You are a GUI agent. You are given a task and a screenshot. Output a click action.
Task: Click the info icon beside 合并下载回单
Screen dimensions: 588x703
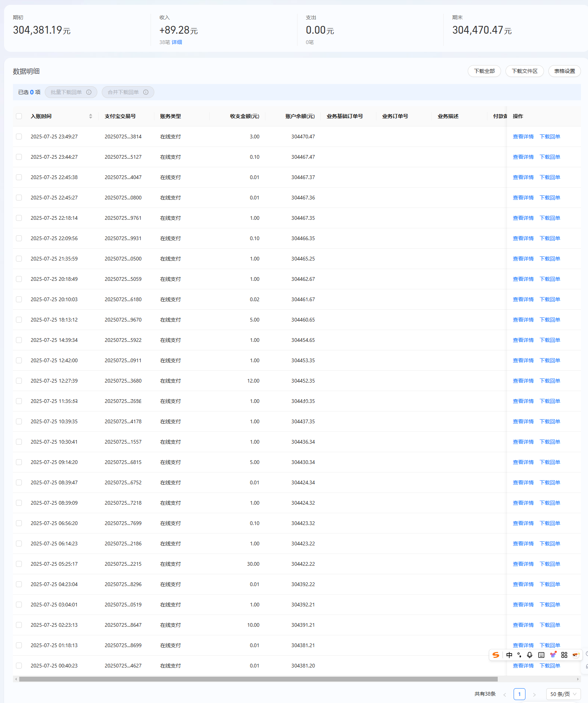click(146, 92)
